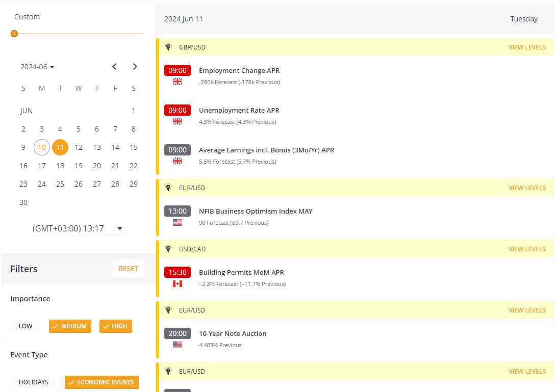Click the lightbulb icon beside USD/CAD
Image resolution: width=556 pixels, height=392 pixels.
[x=168, y=249]
